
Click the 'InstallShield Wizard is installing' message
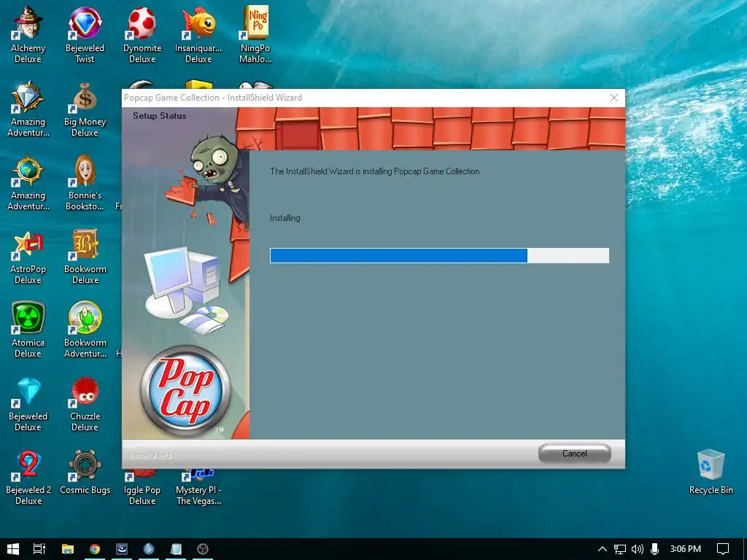click(375, 171)
